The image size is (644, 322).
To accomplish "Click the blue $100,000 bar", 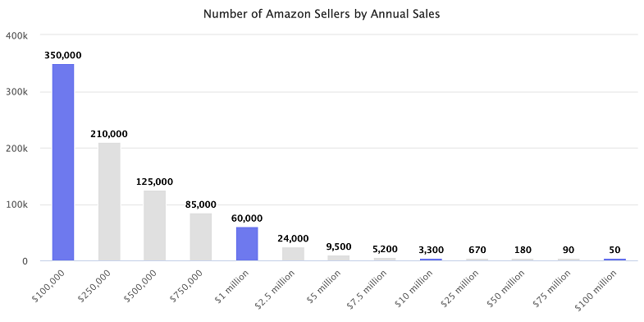I will click(x=63, y=163).
